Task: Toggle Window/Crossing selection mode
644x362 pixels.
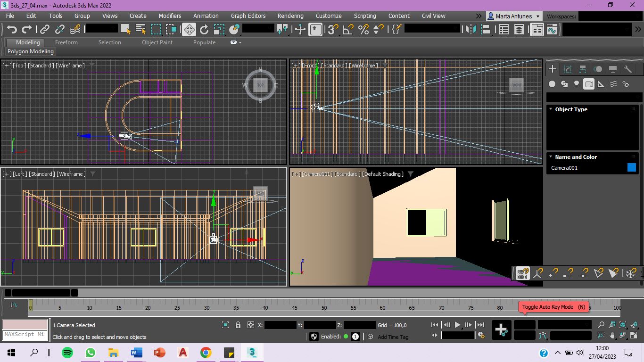Action: pyautogui.click(x=171, y=30)
